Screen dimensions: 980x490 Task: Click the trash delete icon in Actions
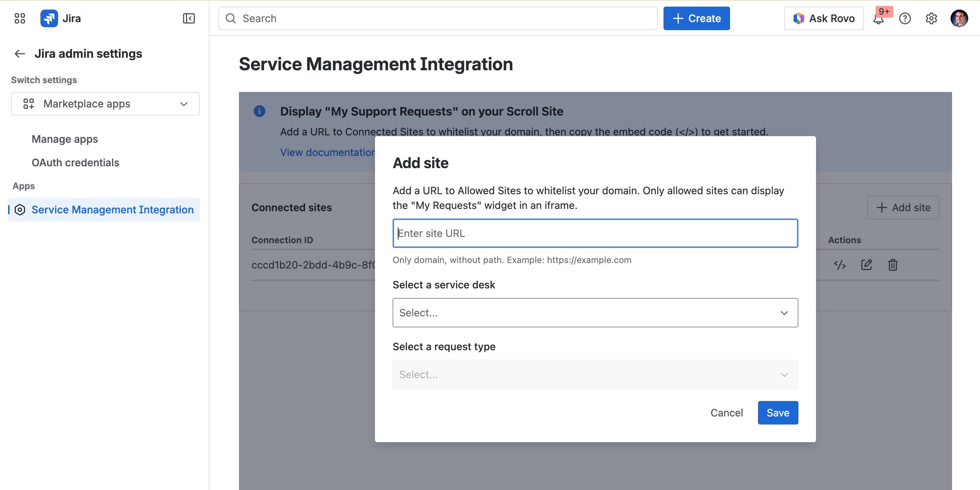coord(893,264)
